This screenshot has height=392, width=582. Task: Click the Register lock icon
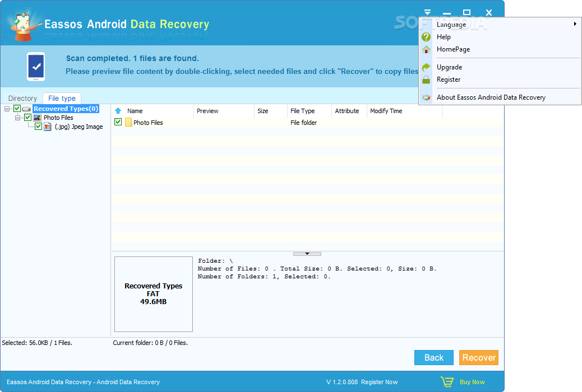(x=426, y=80)
